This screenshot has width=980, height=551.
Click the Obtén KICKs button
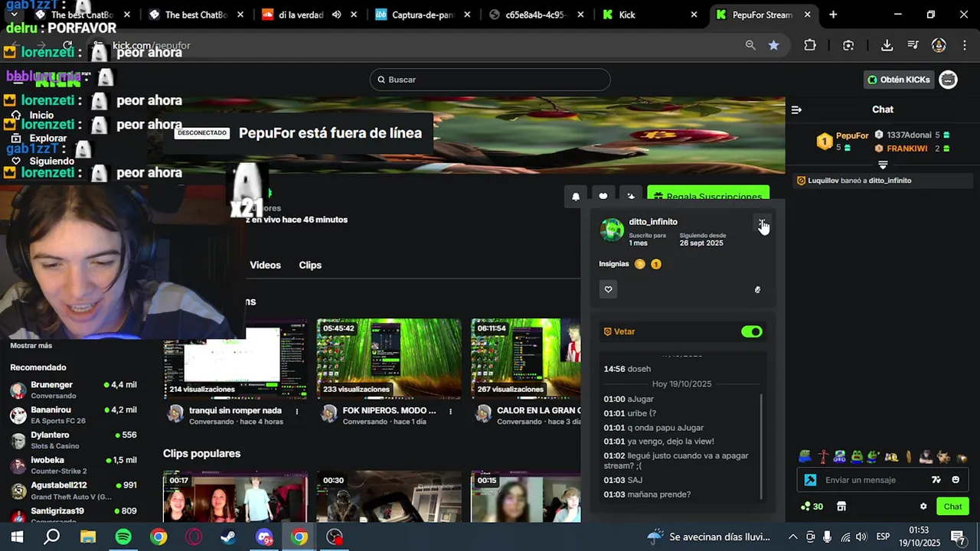tap(898, 80)
